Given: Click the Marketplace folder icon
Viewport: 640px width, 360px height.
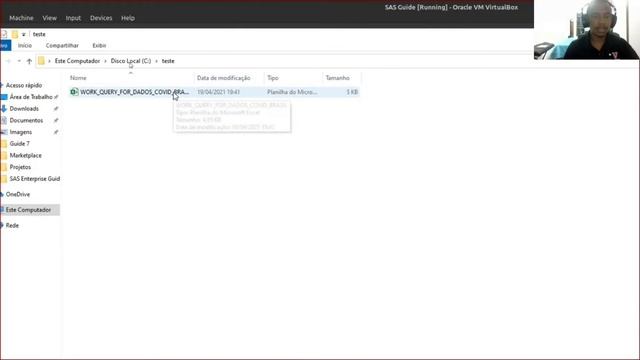Looking at the screenshot, I should click(x=4, y=156).
